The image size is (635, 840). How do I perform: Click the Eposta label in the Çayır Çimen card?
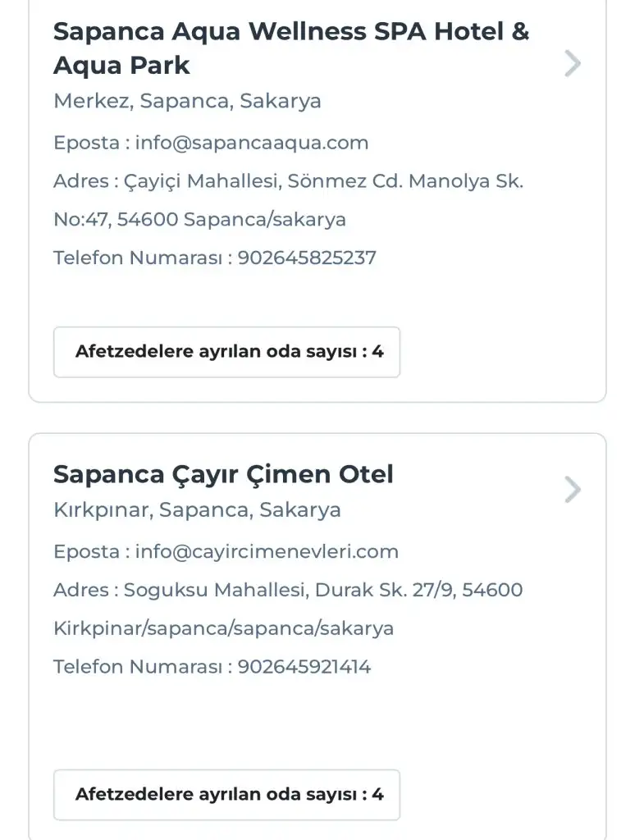click(86, 551)
